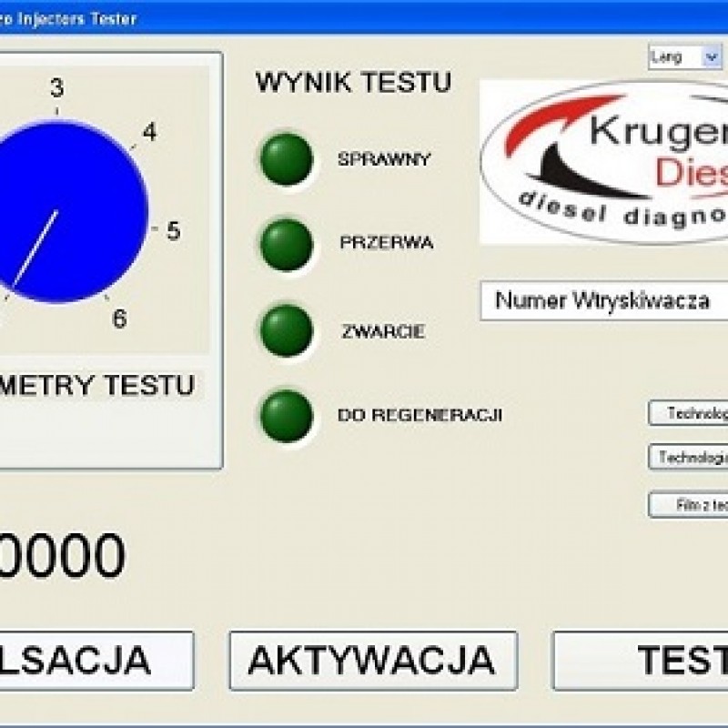This screenshot has height=728, width=728.
Task: Click the 0000 counter display
Action: coord(63,556)
